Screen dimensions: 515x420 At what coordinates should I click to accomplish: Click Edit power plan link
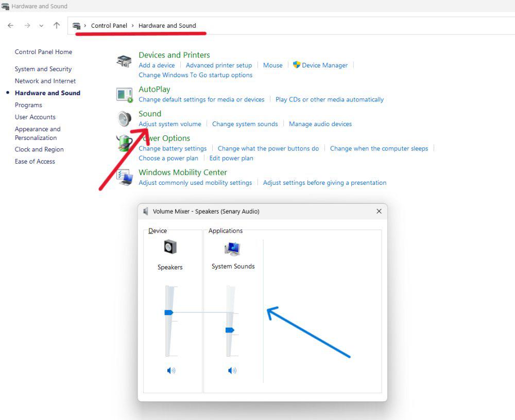coord(231,159)
